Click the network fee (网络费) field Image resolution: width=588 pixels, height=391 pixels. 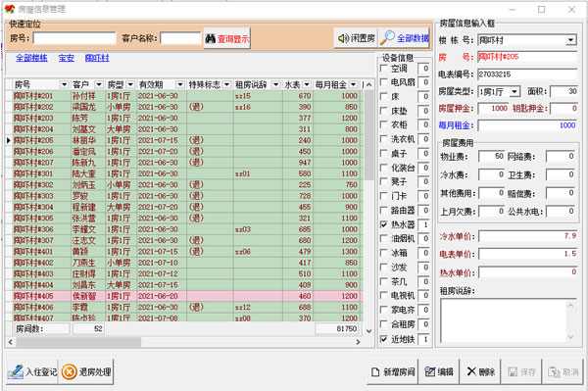coord(560,157)
